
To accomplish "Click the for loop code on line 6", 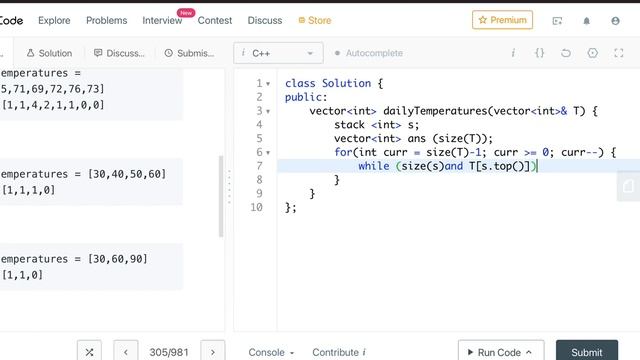I will [x=475, y=152].
